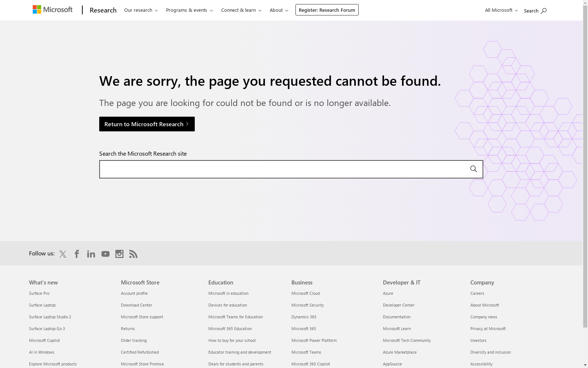Open Microsoft Teams for Education link
This screenshot has height=368, width=588.
[236, 317]
